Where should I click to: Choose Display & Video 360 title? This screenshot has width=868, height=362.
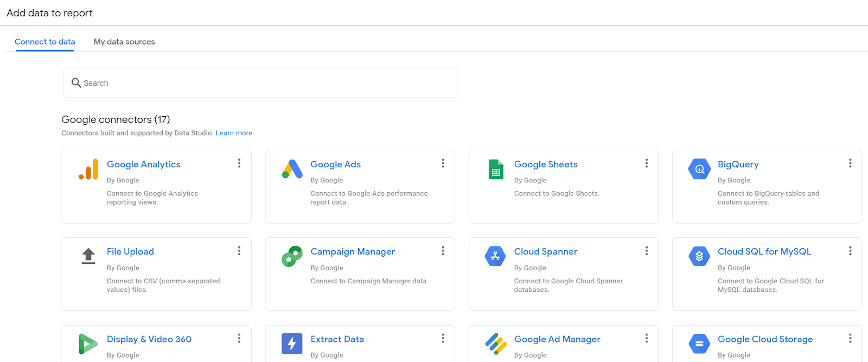tap(149, 339)
